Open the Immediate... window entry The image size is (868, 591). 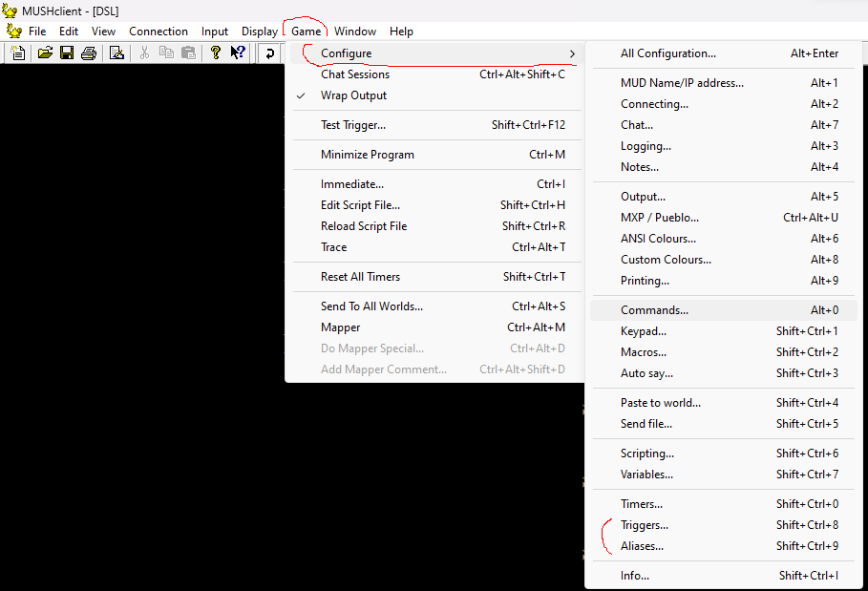(436, 184)
